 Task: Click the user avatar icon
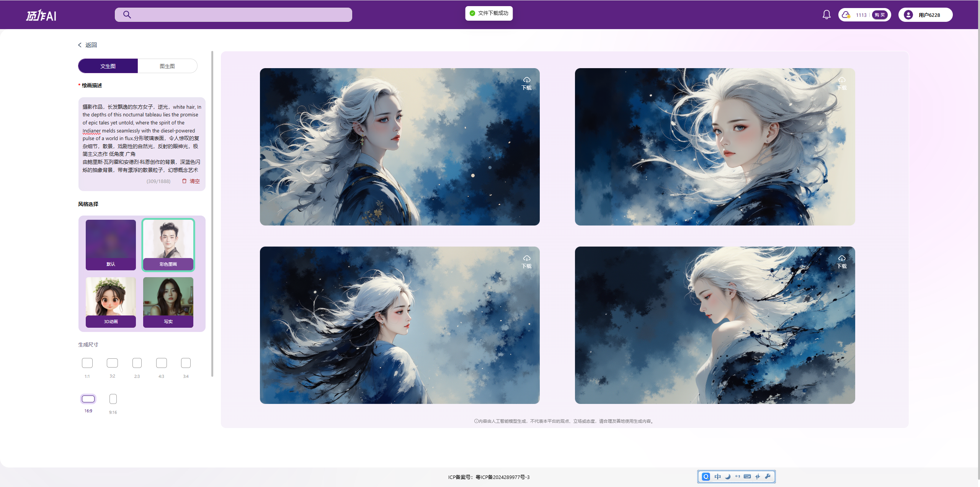click(908, 15)
